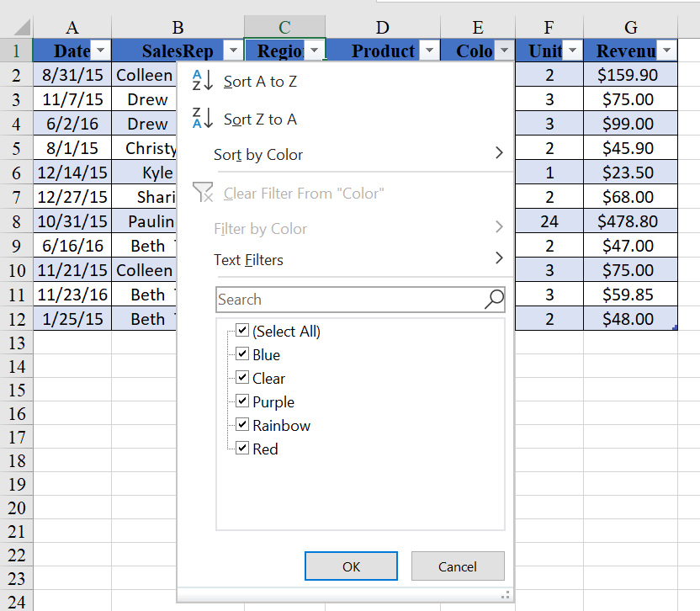Toggle the Rainbow checkbox

(x=242, y=425)
